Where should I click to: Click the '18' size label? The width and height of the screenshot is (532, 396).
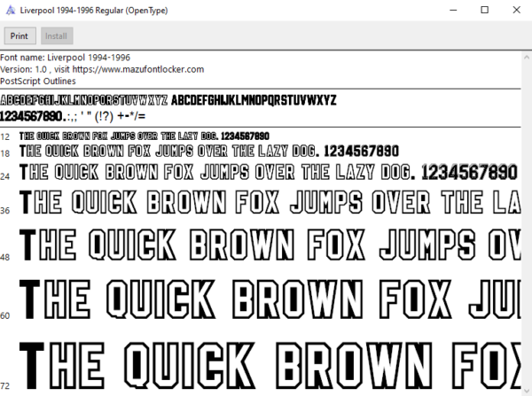coord(4,153)
